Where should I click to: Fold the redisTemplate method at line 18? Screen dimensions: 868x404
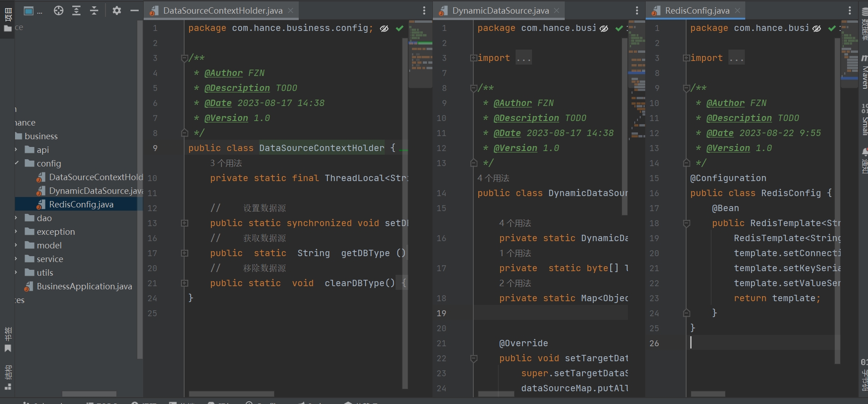[x=687, y=223]
